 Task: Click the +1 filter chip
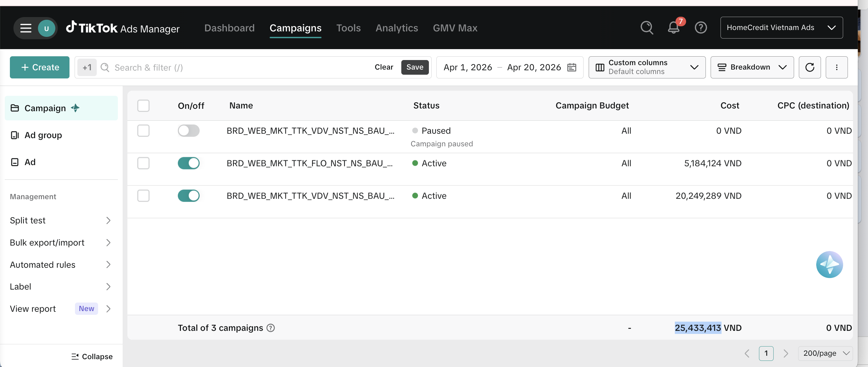(87, 67)
